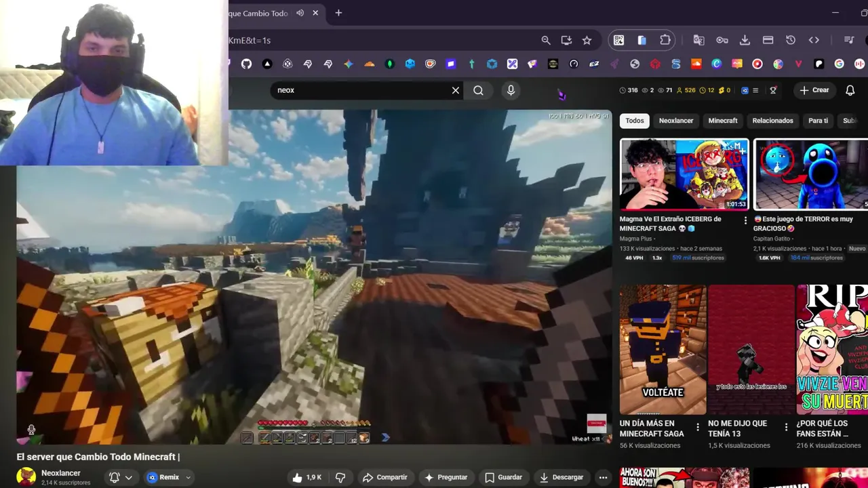Select the Neoxlancer filter chip
The height and width of the screenshot is (488, 868).
[676, 121]
